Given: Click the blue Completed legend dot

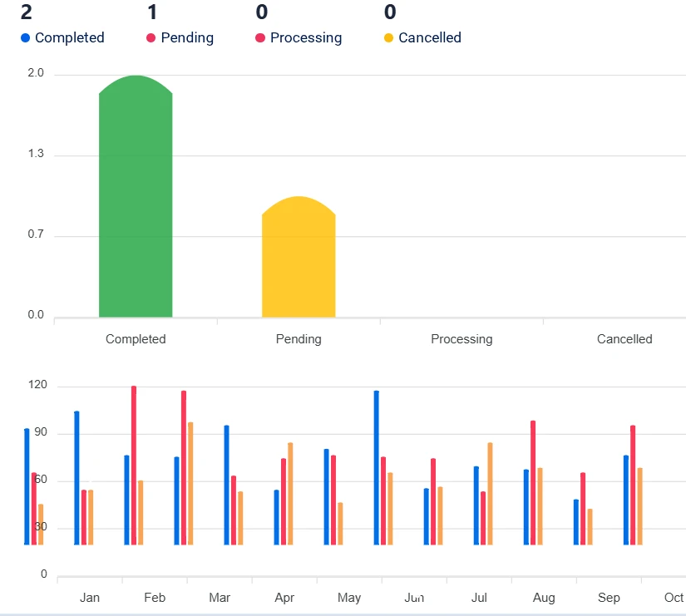Looking at the screenshot, I should pyautogui.click(x=25, y=38).
